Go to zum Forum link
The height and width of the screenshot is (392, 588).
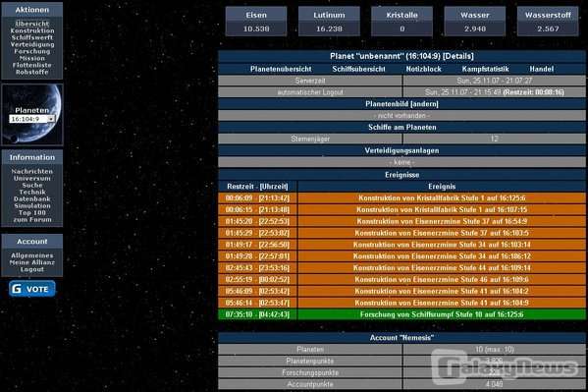coord(32,220)
